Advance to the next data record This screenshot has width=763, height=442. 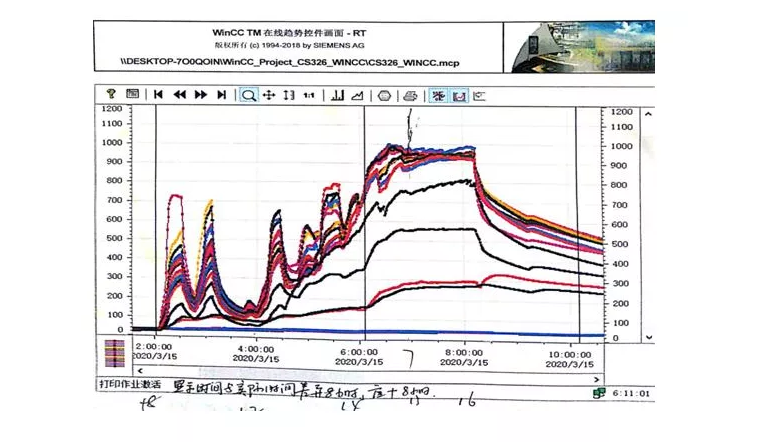200,95
